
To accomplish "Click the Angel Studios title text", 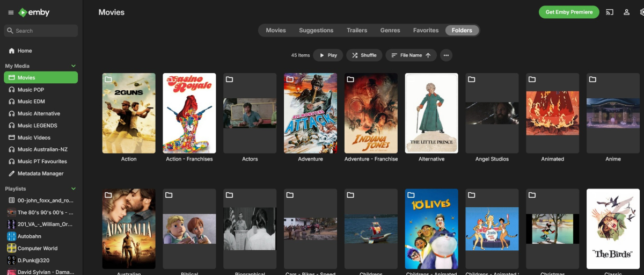I will point(492,159).
